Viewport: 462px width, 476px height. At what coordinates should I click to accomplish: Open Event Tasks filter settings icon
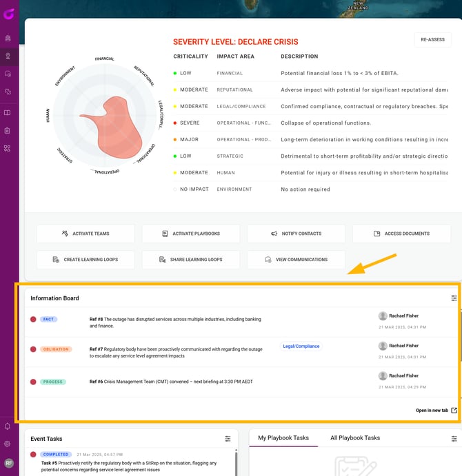[x=228, y=439]
